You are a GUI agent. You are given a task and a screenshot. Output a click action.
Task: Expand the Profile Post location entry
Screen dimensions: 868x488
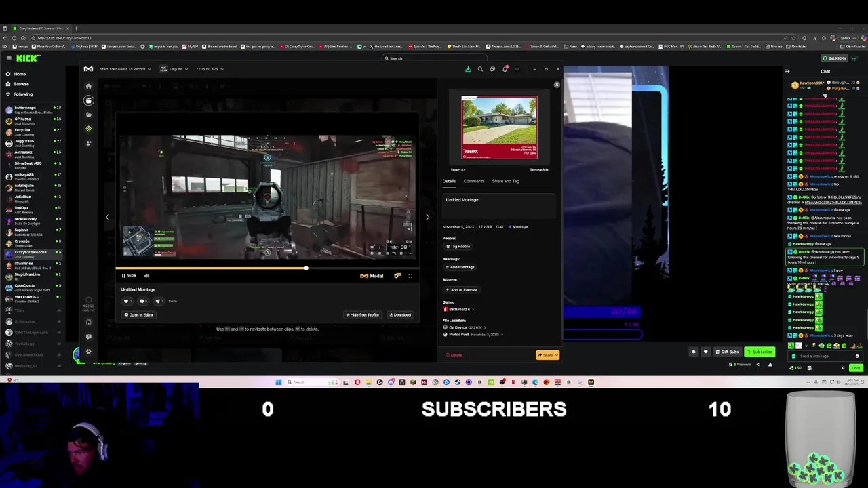(x=473, y=334)
